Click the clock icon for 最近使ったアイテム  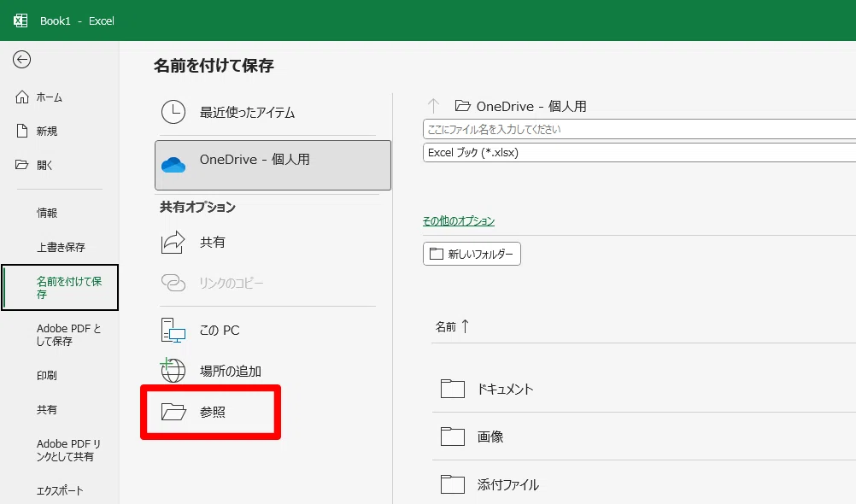pyautogui.click(x=173, y=112)
